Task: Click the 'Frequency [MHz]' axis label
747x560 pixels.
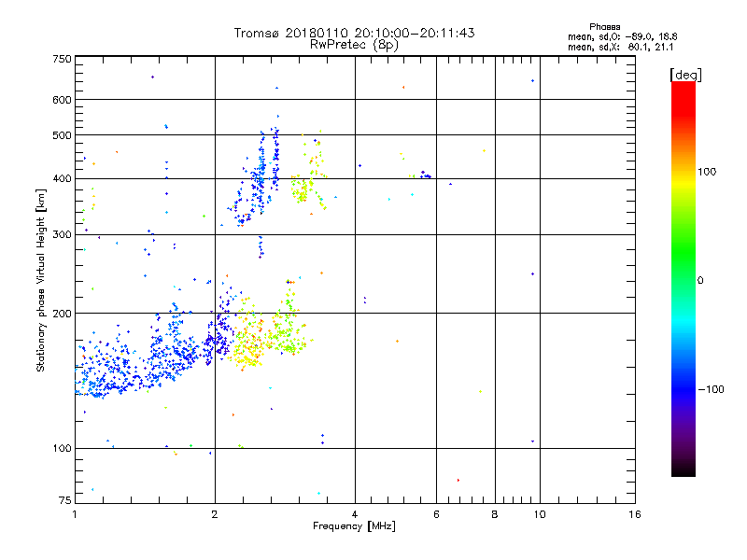Action: [x=354, y=526]
